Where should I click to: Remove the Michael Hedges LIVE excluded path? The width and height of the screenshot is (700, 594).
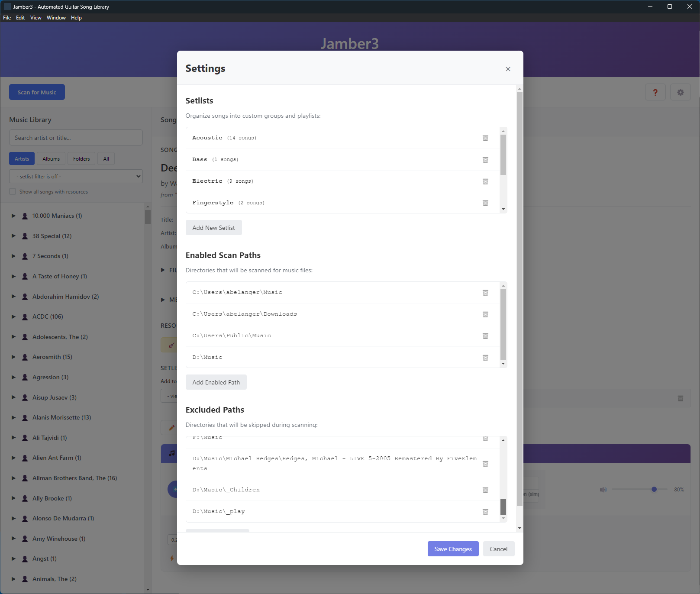pyautogui.click(x=485, y=464)
